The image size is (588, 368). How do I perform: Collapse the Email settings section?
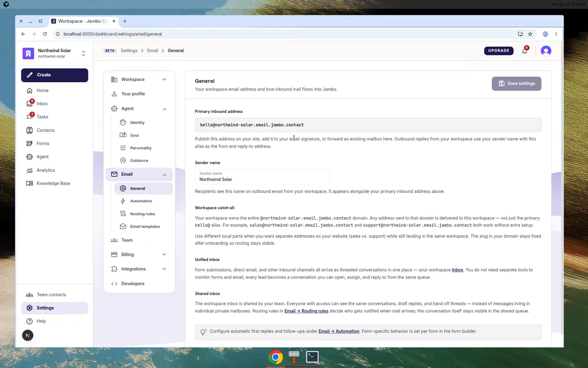coord(139,174)
